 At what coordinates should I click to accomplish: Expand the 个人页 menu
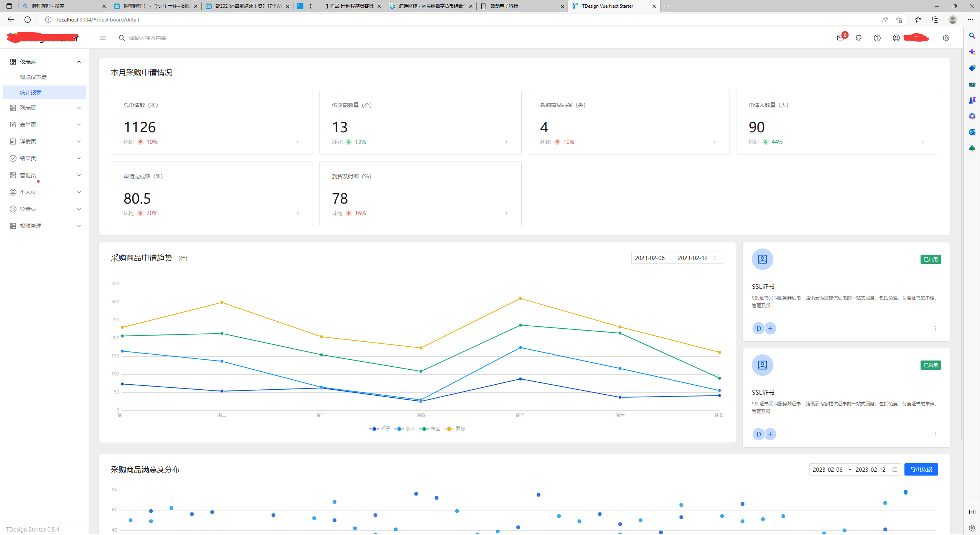tap(44, 192)
